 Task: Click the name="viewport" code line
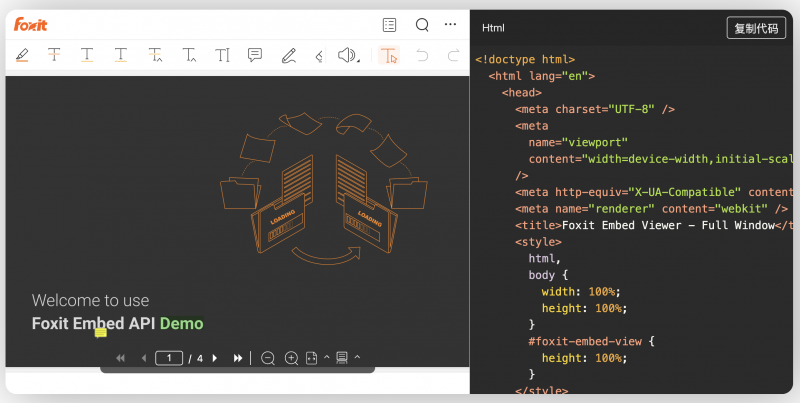coord(578,142)
